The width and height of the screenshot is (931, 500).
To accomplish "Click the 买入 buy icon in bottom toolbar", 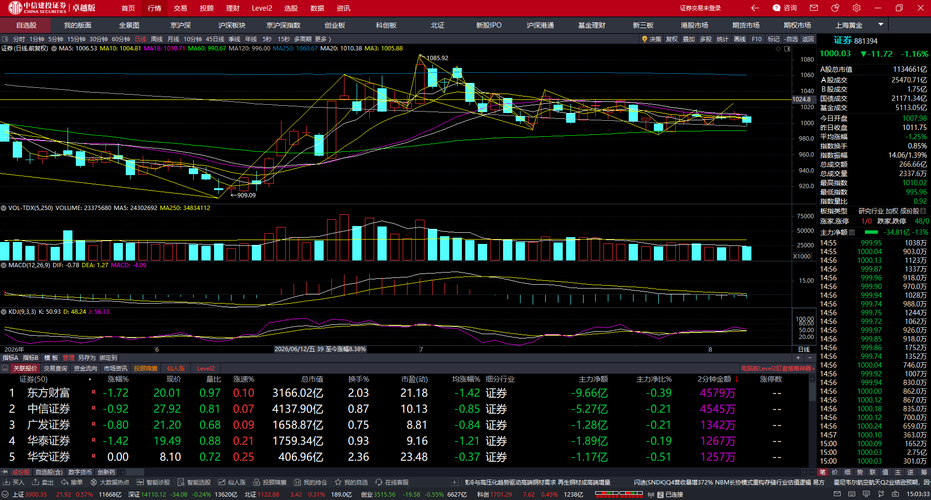I will (6, 482).
